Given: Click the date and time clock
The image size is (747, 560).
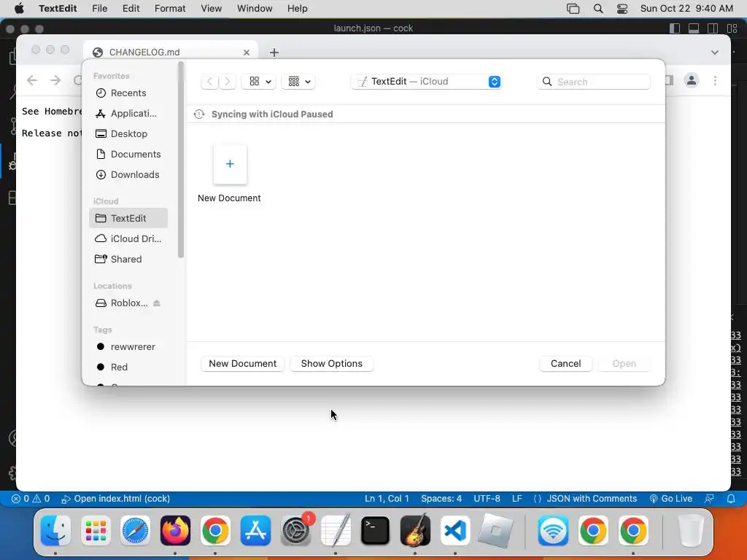Looking at the screenshot, I should (686, 9).
